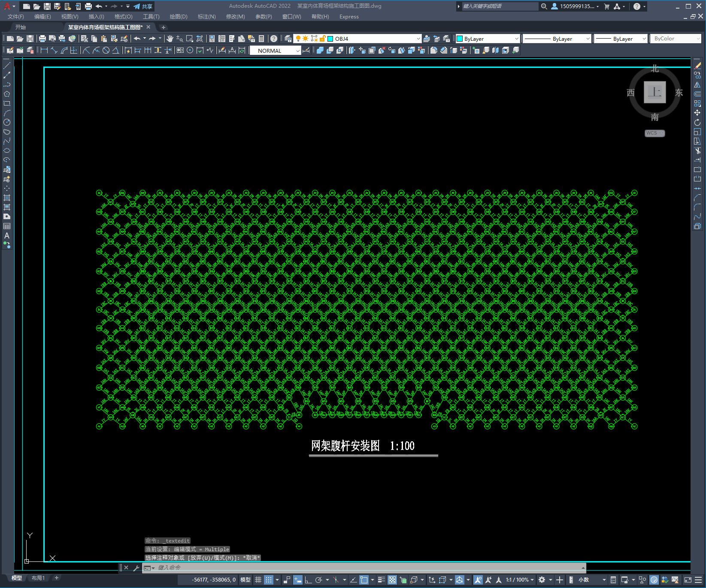The height and width of the screenshot is (588, 706).
Task: Open the Express menu
Action: click(349, 17)
